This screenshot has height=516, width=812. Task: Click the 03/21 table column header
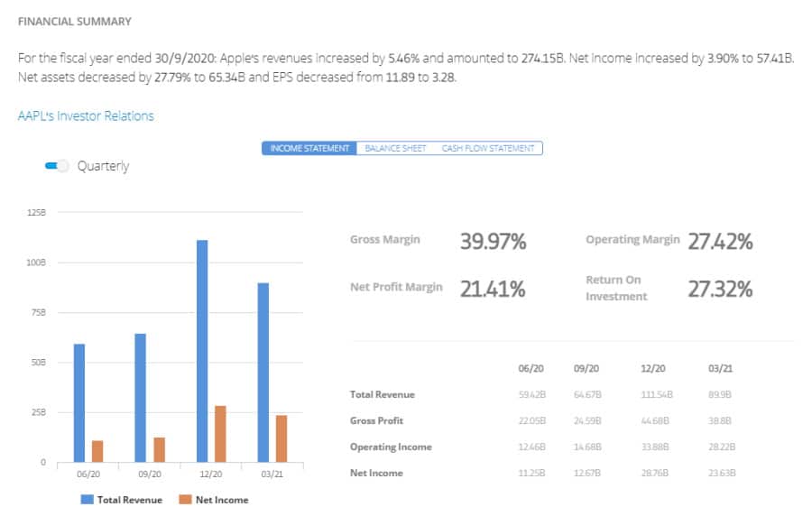click(x=720, y=368)
